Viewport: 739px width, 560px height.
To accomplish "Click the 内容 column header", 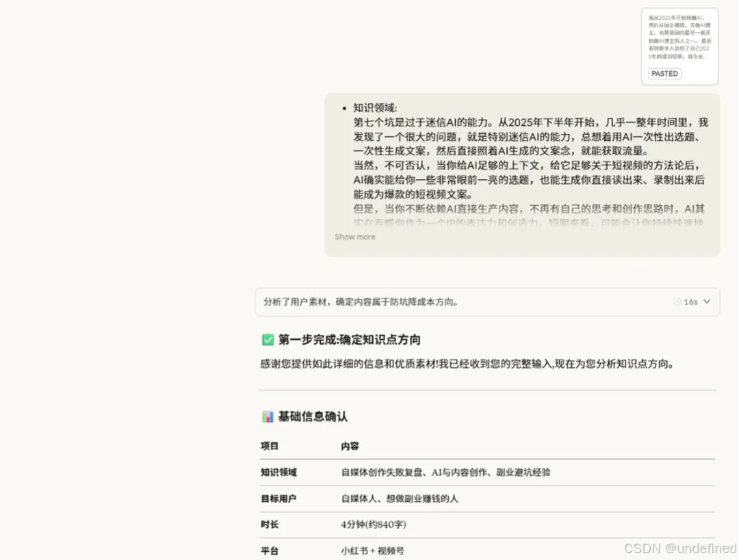I will pos(350,446).
